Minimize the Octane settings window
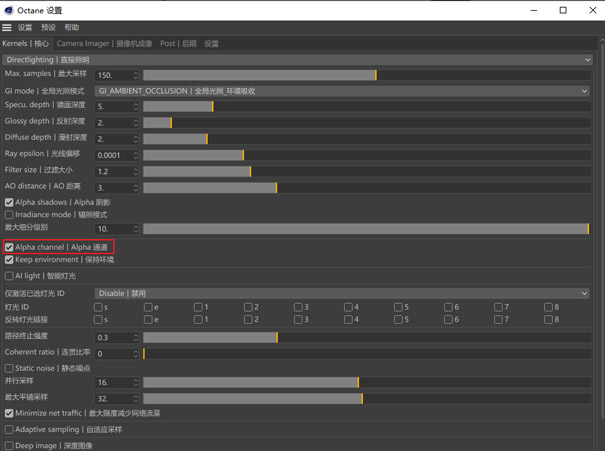 click(x=534, y=10)
